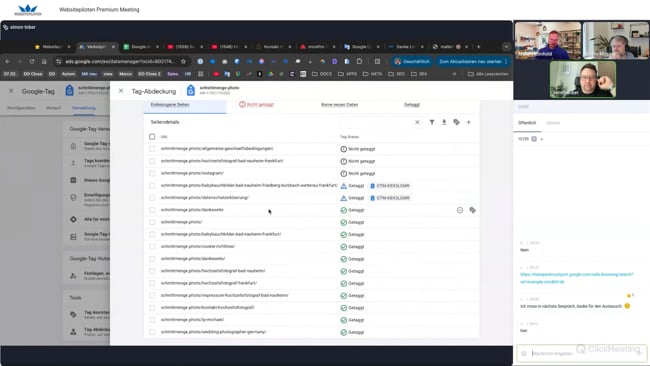The width and height of the screenshot is (650, 366).
Task: Open the Öffentlich chat tab
Action: [x=527, y=123]
